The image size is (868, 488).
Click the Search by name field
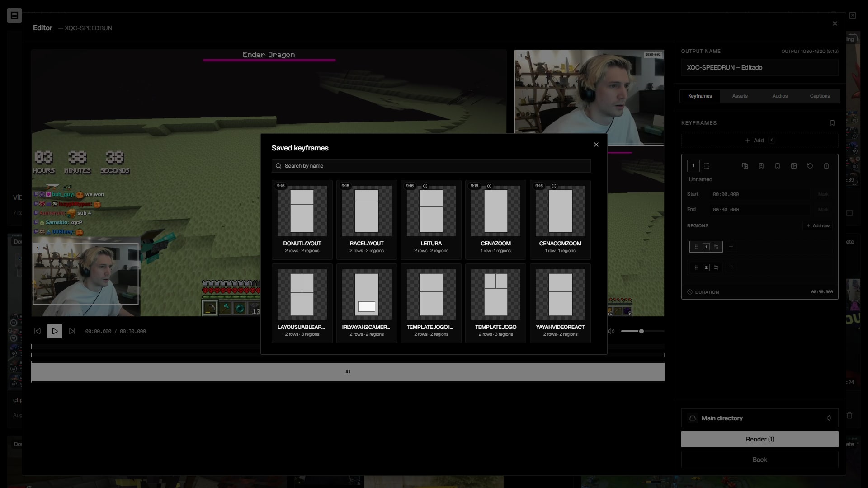[431, 166]
